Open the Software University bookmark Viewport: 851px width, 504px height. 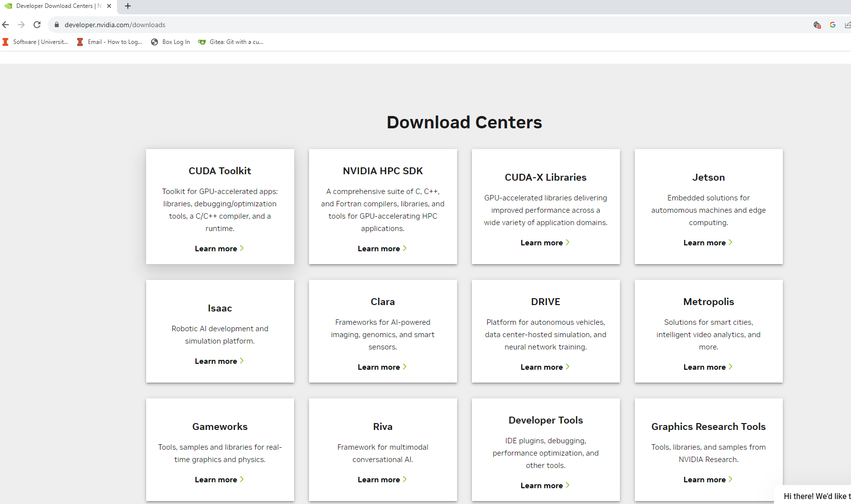click(x=36, y=42)
